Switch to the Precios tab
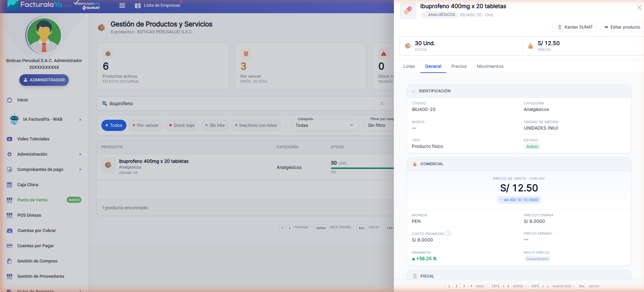The image size is (644, 292). (x=459, y=66)
